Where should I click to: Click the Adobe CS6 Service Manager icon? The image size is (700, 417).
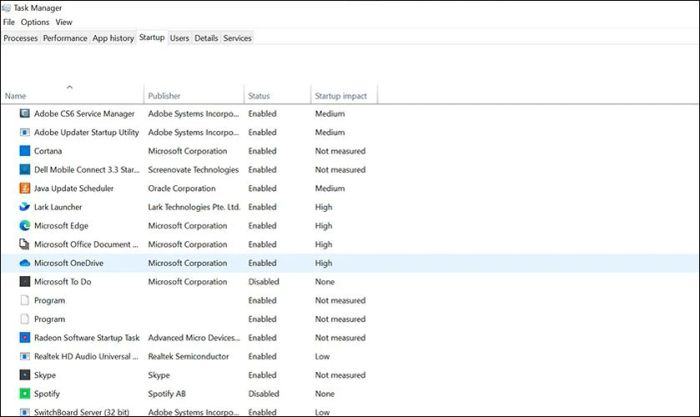[25, 114]
